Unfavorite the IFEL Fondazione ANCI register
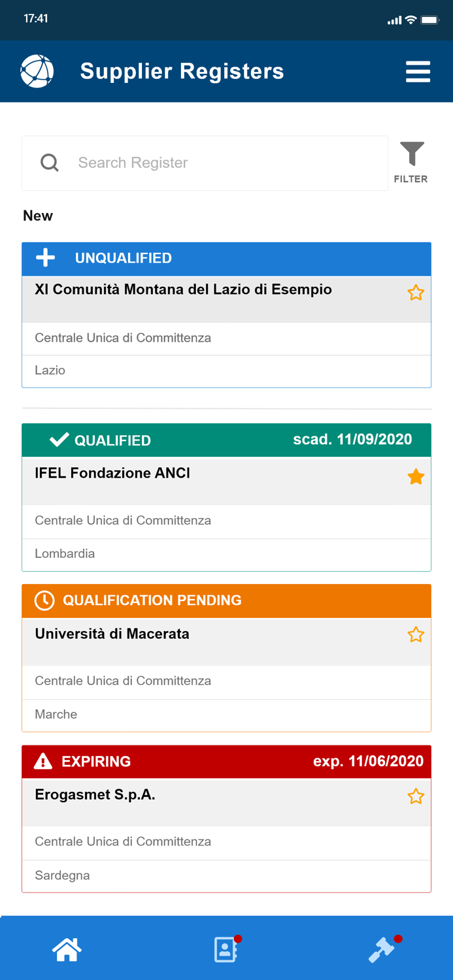This screenshot has height=980, width=453. (416, 477)
